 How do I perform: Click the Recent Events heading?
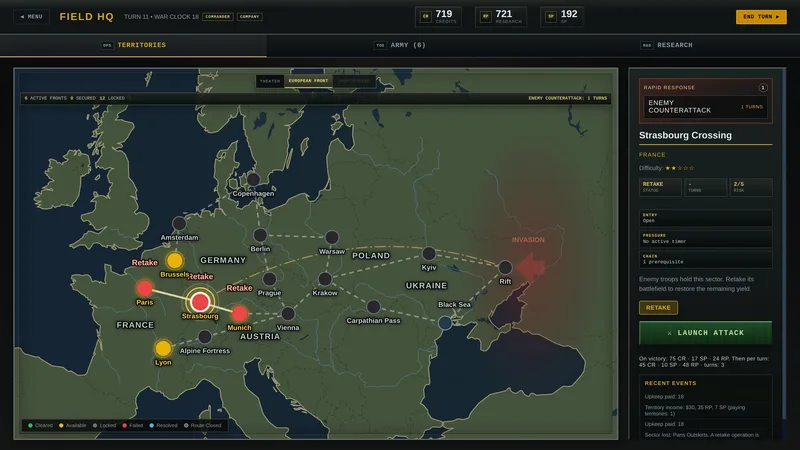tap(670, 383)
